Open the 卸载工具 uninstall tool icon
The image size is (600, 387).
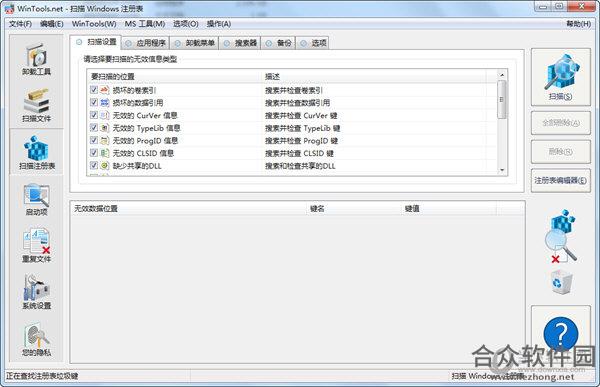click(x=36, y=59)
